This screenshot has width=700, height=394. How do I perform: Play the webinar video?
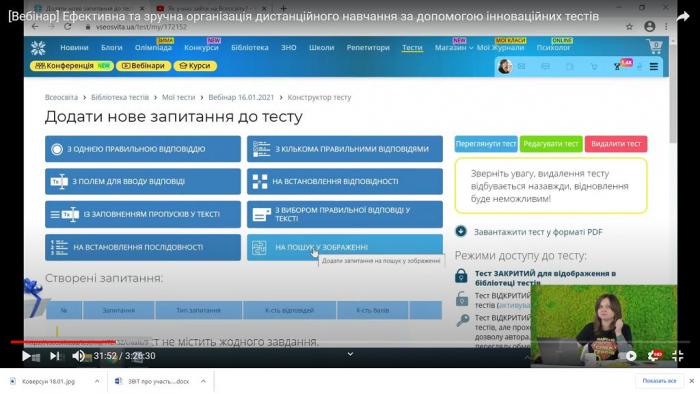(26, 356)
